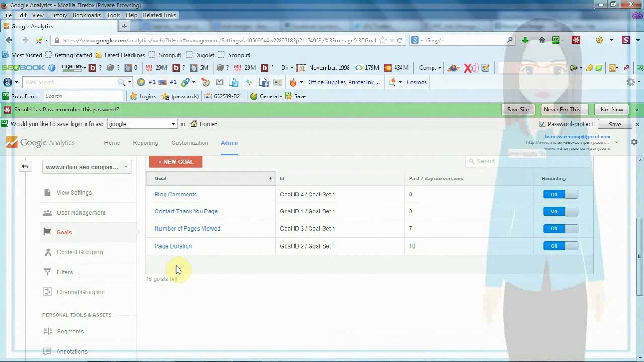Screen dimensions: 644x362
Task: Click the RoboForm Search field
Action: (83, 96)
